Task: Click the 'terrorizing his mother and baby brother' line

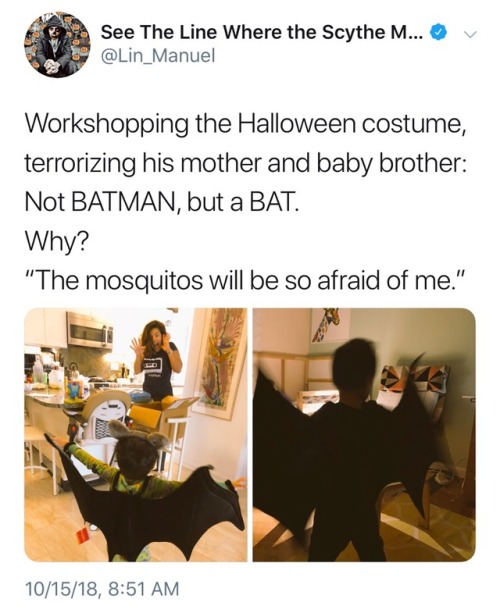Action: tap(245, 164)
